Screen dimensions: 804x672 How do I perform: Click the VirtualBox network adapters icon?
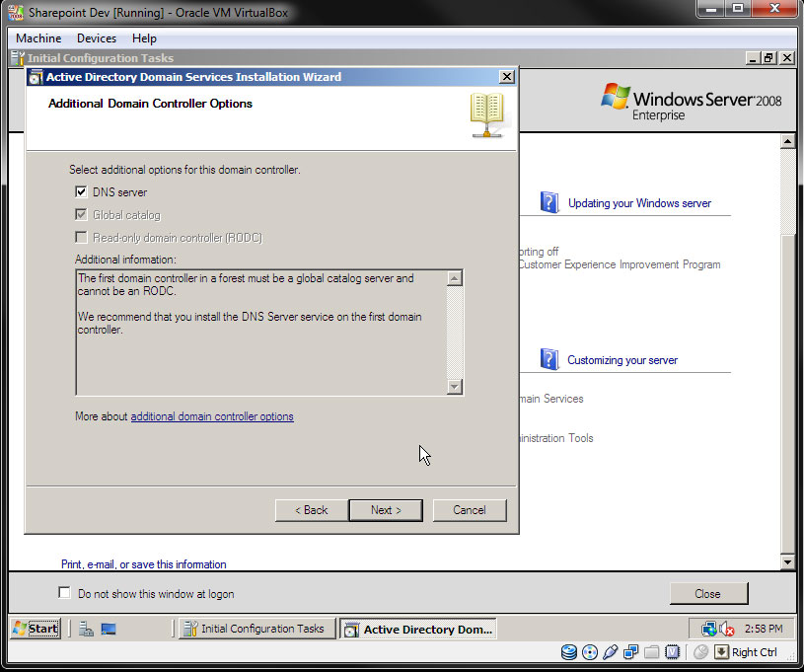(630, 652)
